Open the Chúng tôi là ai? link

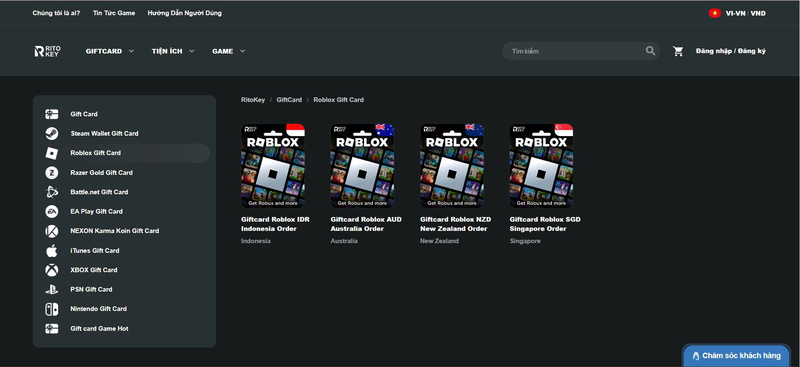[56, 13]
